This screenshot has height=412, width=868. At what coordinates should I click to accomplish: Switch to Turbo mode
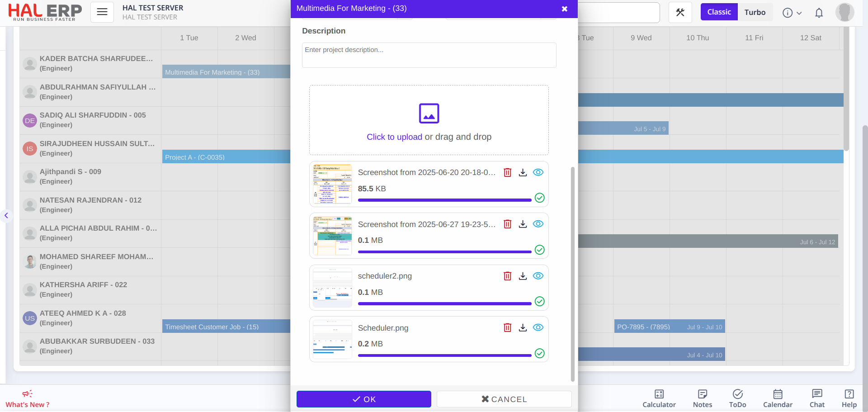tap(755, 12)
